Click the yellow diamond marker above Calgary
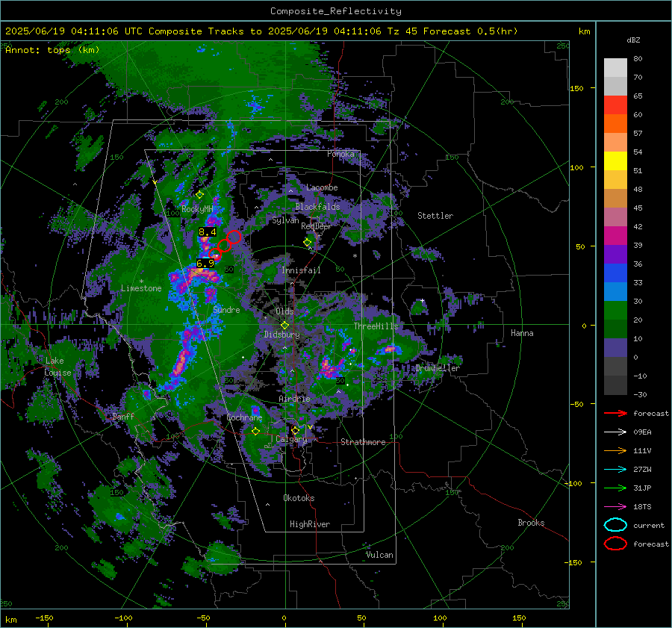 (x=295, y=430)
